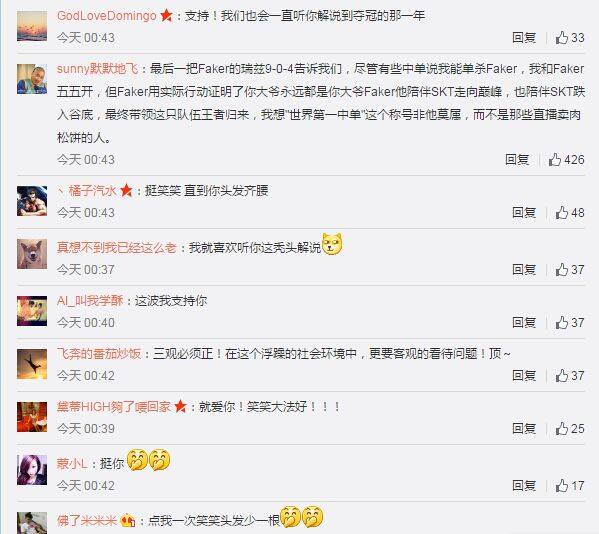Reply to 橘子汽水's comment

[x=524, y=213]
